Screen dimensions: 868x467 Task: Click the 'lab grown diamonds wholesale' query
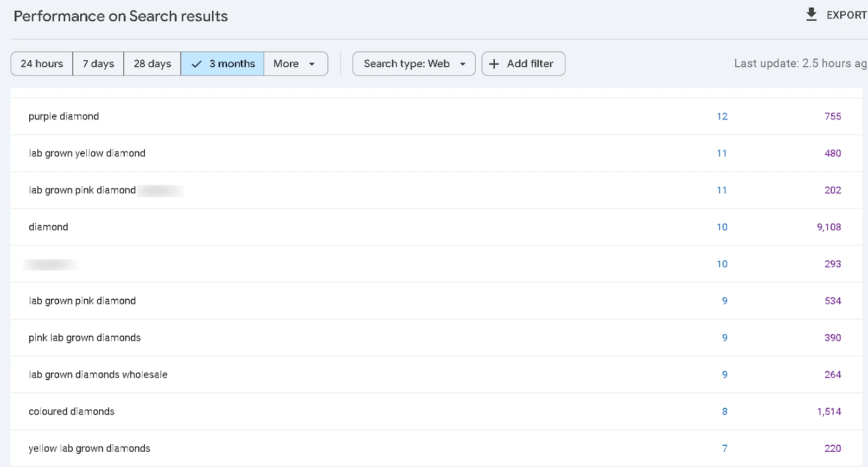(98, 375)
